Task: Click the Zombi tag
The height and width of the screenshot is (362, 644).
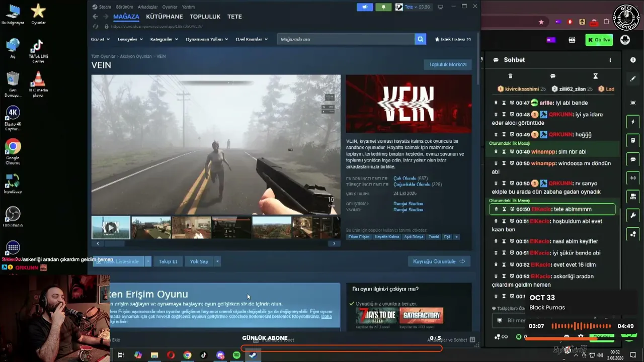Action: [x=433, y=237]
